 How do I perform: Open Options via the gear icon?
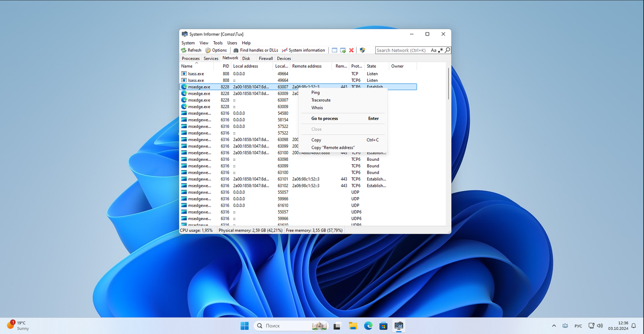click(x=208, y=50)
